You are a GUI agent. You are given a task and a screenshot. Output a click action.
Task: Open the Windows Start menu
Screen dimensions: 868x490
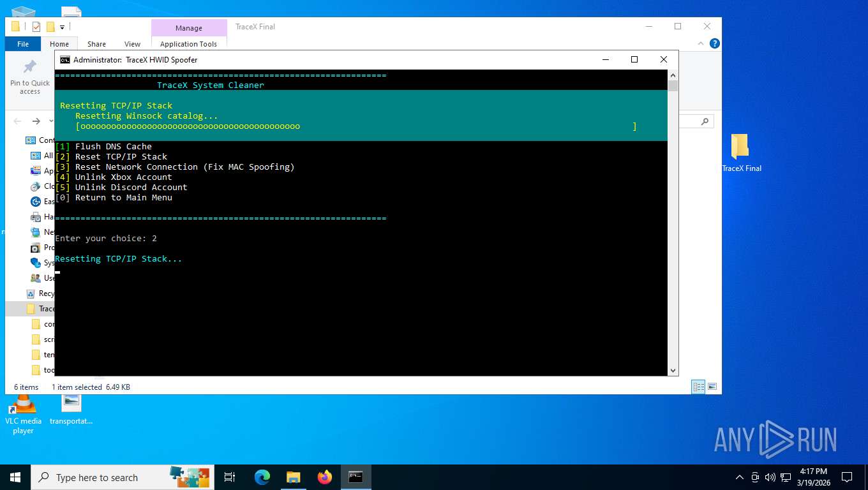(15, 477)
